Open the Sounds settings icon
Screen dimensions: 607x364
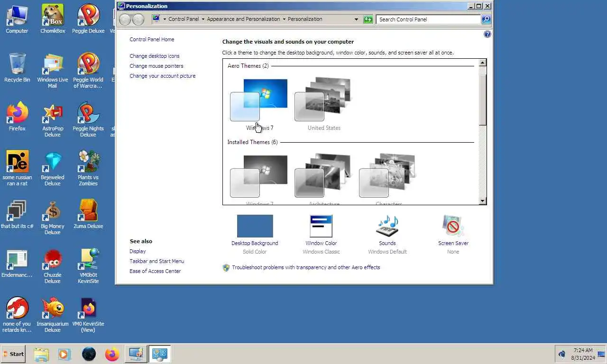click(x=387, y=226)
